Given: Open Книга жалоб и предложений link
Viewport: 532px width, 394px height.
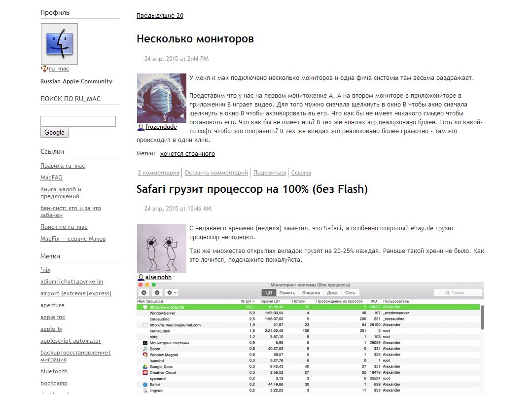Looking at the screenshot, I should click(61, 193).
